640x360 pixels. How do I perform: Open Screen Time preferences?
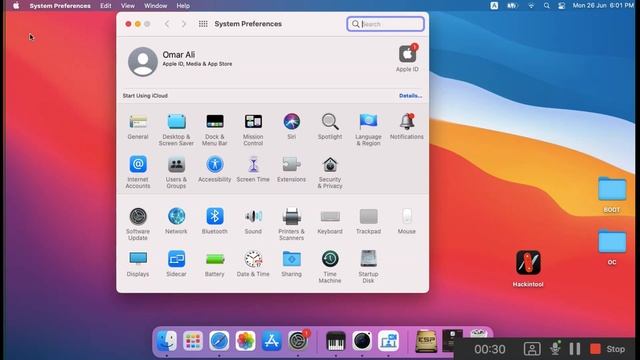tap(253, 169)
